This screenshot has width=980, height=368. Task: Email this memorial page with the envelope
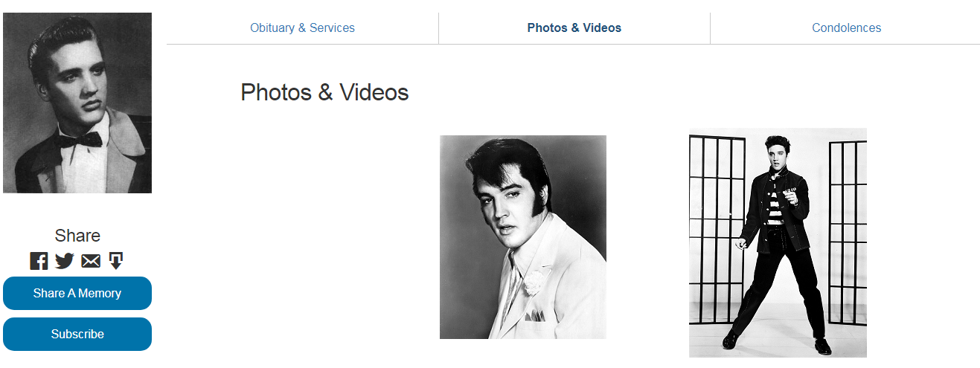coord(91,261)
